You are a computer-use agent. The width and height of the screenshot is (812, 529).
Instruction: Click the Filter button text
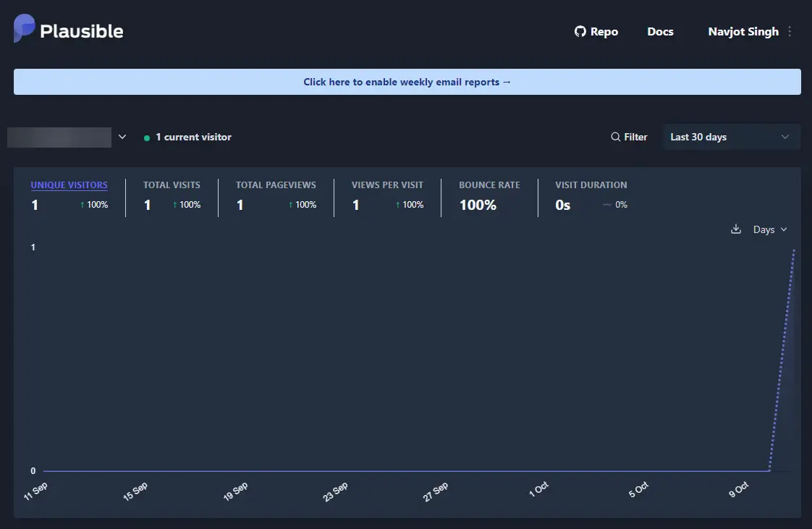pyautogui.click(x=635, y=137)
